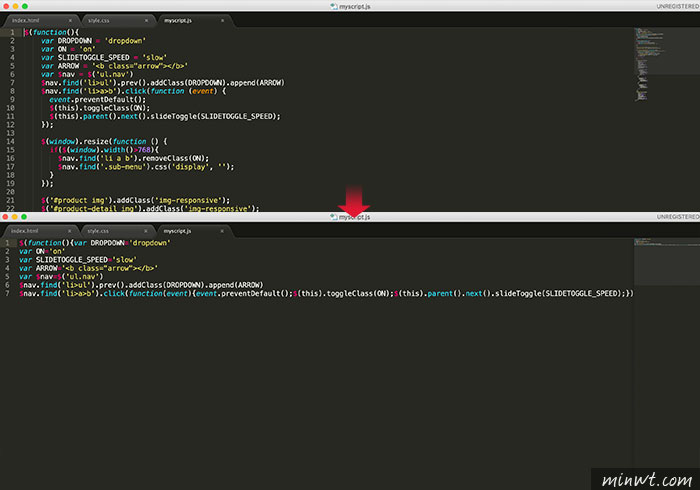
Task: Switch to style.css tab in bottom window
Action: pos(98,231)
